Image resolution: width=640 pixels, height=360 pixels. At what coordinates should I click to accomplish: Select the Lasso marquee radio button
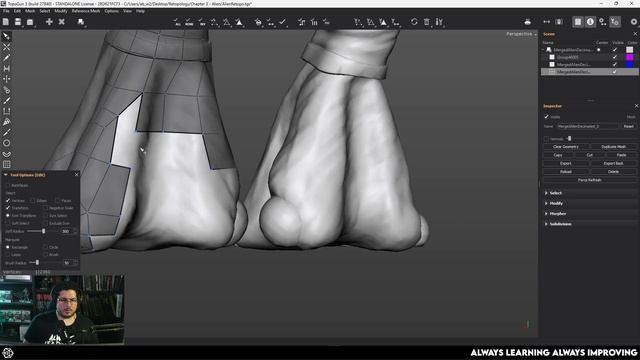8,254
